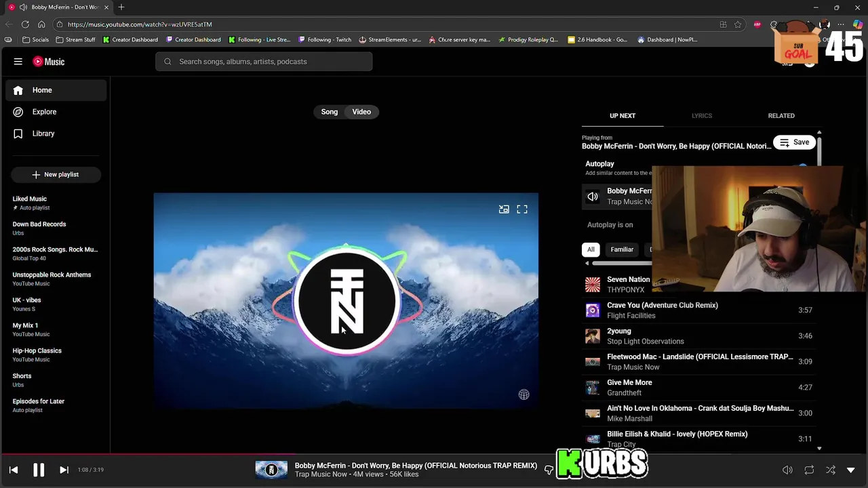
Task: Select the Familiar filter chip
Action: [622, 249]
